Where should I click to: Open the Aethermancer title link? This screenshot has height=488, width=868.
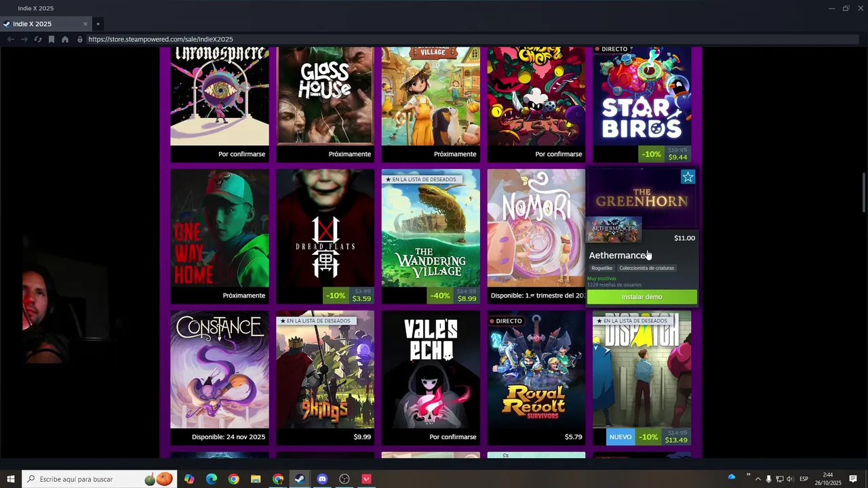618,256
